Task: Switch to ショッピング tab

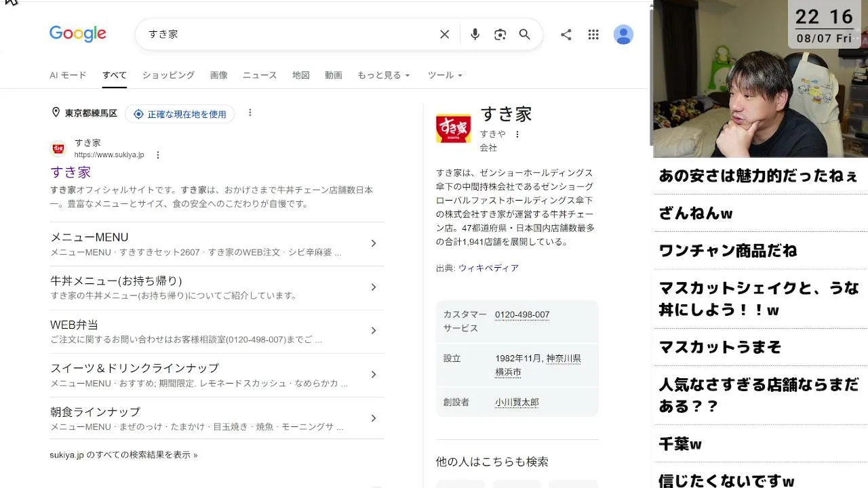Action: [x=168, y=75]
